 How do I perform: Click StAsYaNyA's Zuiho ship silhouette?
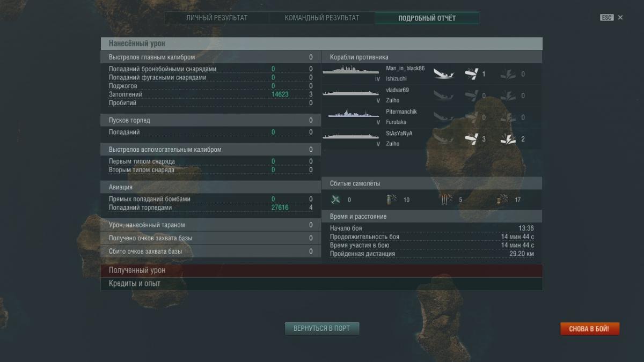[352, 137]
